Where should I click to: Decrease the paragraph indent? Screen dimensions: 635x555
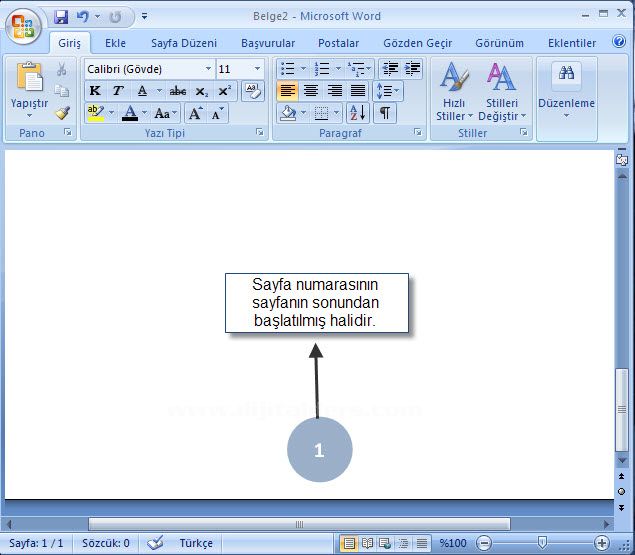coord(390,68)
